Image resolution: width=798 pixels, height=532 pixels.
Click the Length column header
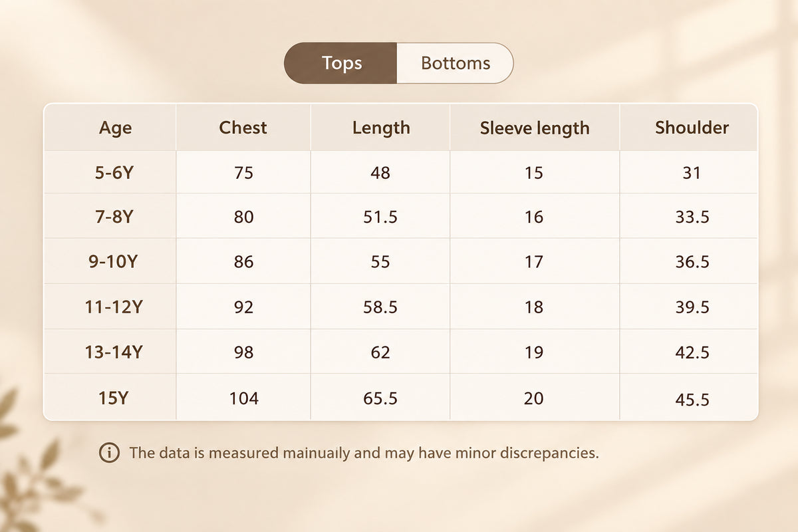(x=381, y=128)
